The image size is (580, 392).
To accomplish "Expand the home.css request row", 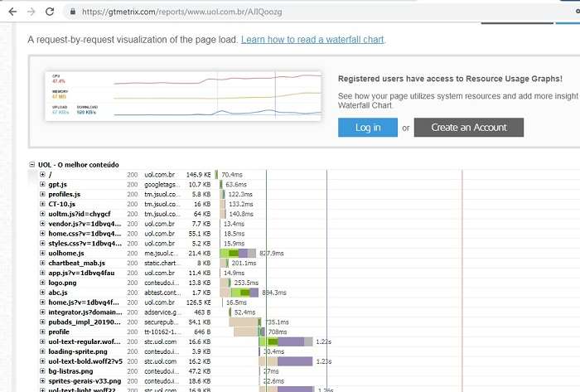I will coord(42,234).
